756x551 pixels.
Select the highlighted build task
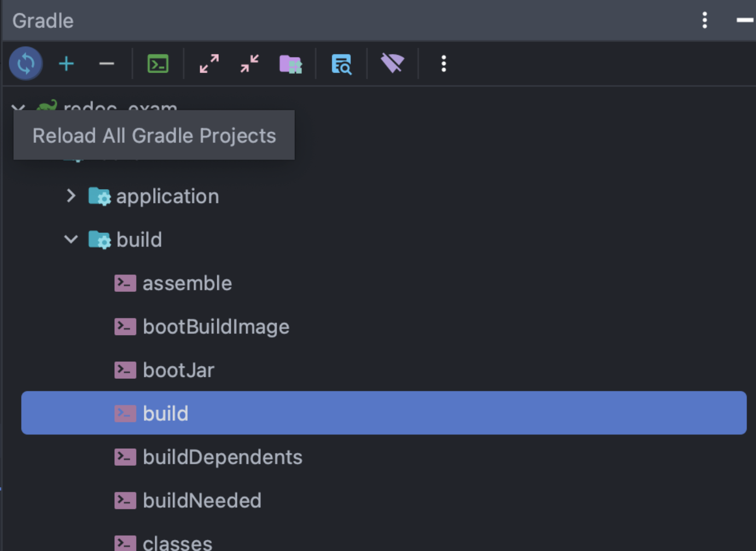pyautogui.click(x=384, y=413)
